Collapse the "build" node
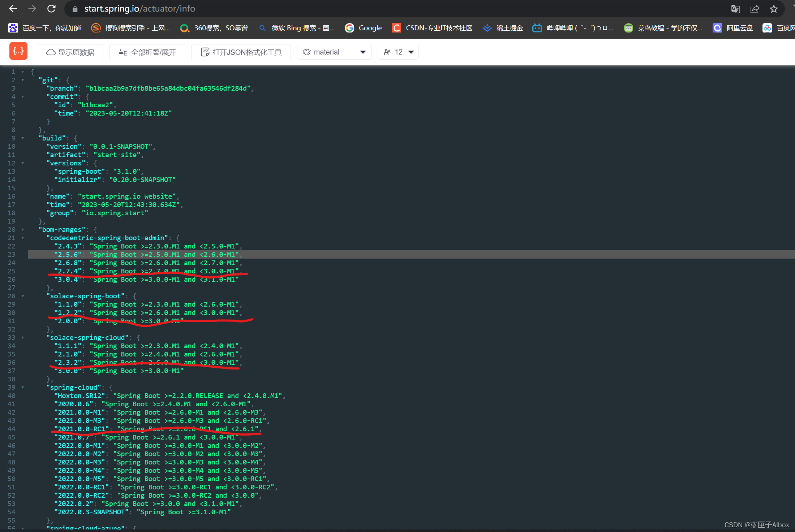This screenshot has height=532, width=795. pyautogui.click(x=23, y=138)
